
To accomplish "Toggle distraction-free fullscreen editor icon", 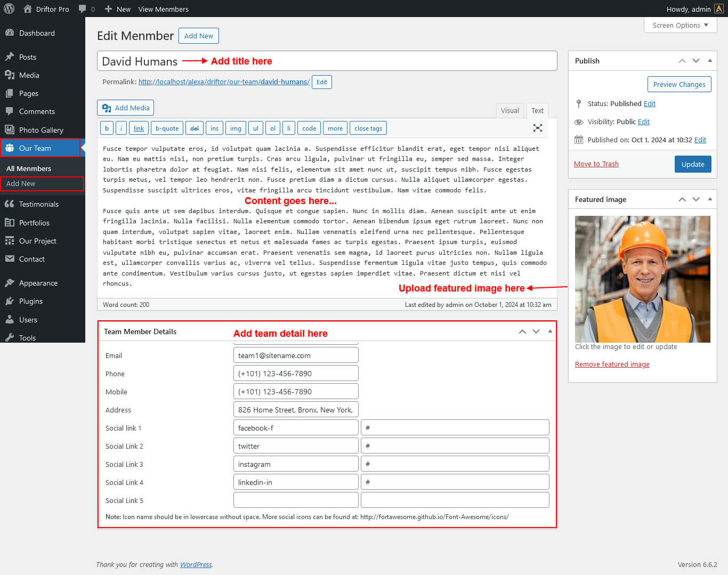I will point(538,128).
